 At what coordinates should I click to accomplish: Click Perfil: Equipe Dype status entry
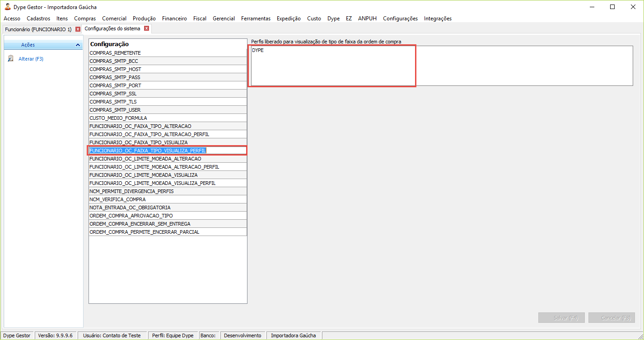pos(173,335)
